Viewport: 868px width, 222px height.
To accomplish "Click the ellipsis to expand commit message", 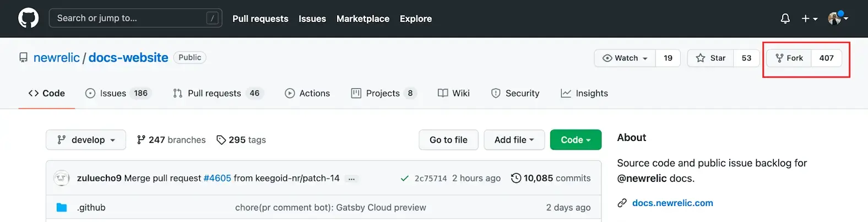I will (351, 178).
